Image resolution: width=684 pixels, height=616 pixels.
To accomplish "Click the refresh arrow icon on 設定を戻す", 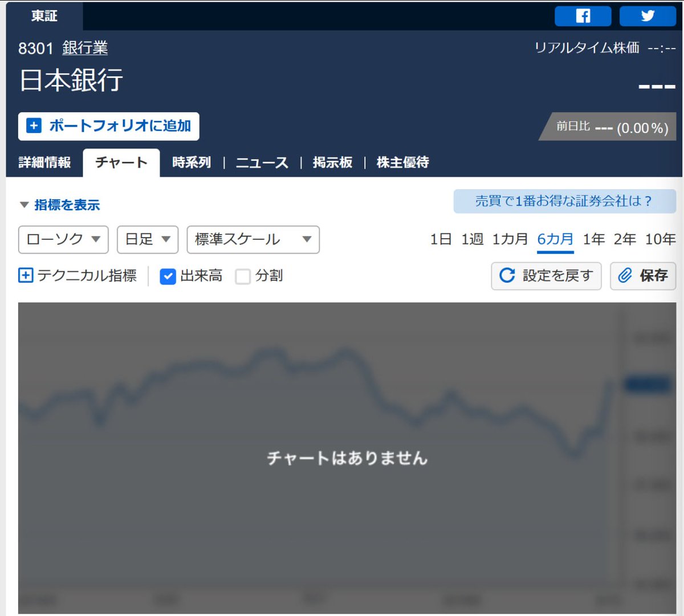I will coord(507,276).
